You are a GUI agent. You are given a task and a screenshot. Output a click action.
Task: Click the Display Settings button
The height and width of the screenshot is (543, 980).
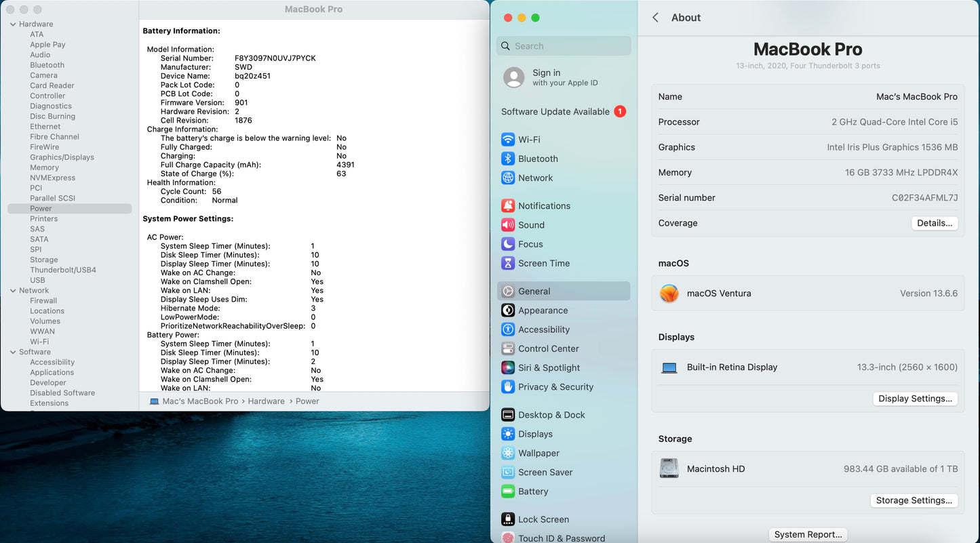pos(915,399)
